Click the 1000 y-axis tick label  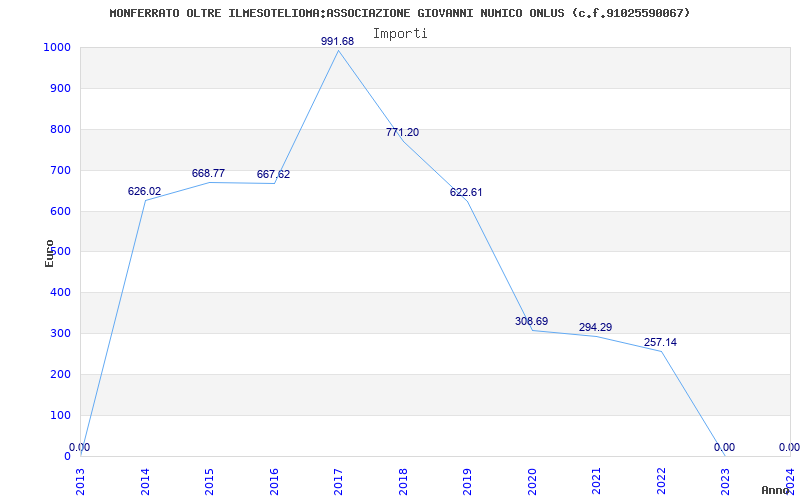click(x=57, y=47)
